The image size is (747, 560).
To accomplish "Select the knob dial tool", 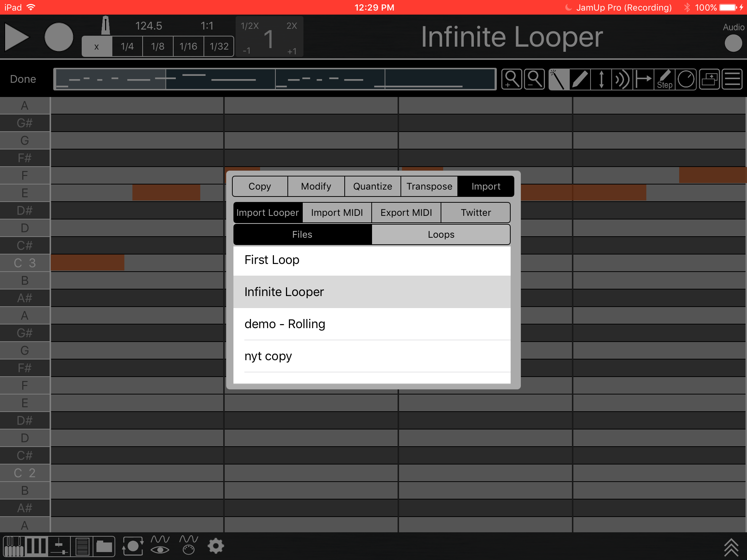I will click(686, 79).
